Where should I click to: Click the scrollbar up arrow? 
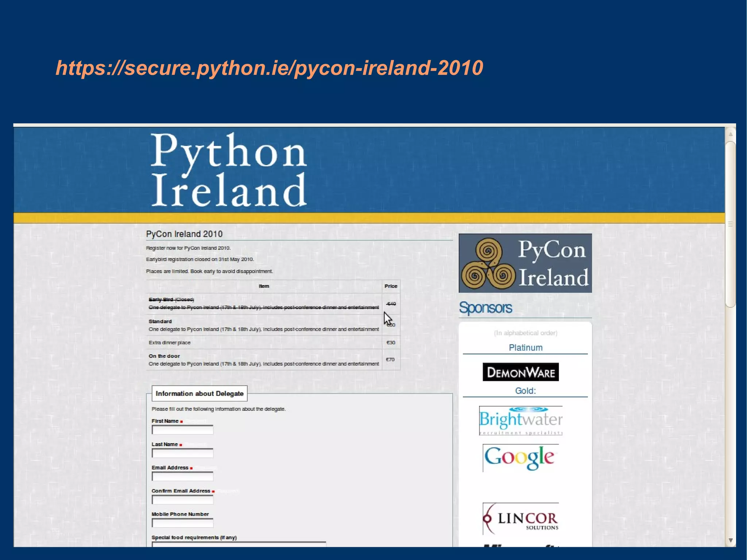coord(730,134)
